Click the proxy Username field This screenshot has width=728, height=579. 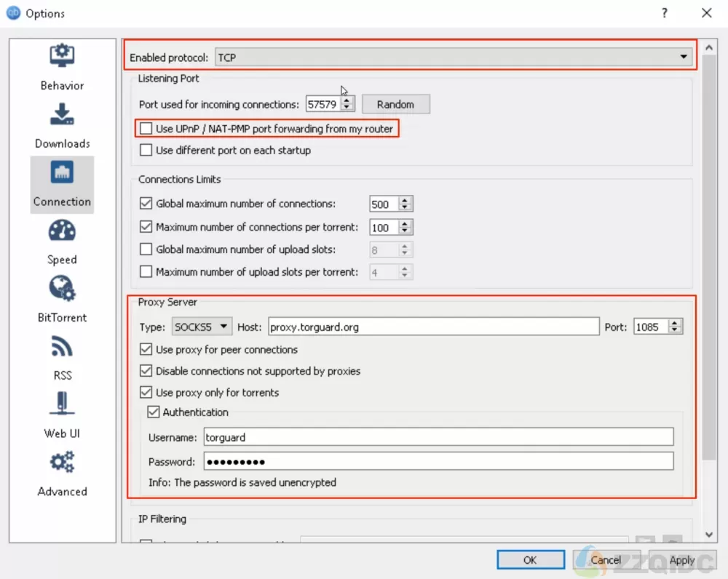[x=438, y=437]
